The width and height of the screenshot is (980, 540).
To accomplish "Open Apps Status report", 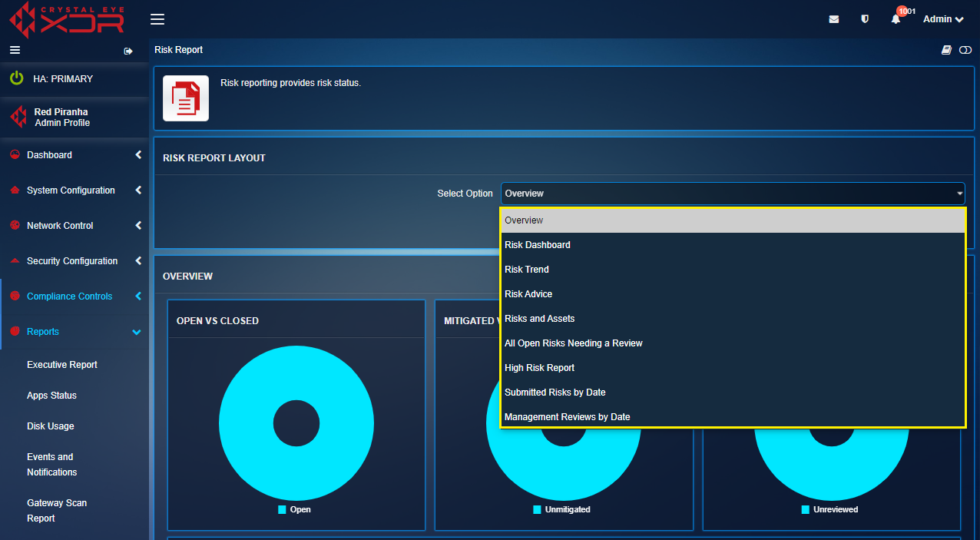I will (51, 396).
